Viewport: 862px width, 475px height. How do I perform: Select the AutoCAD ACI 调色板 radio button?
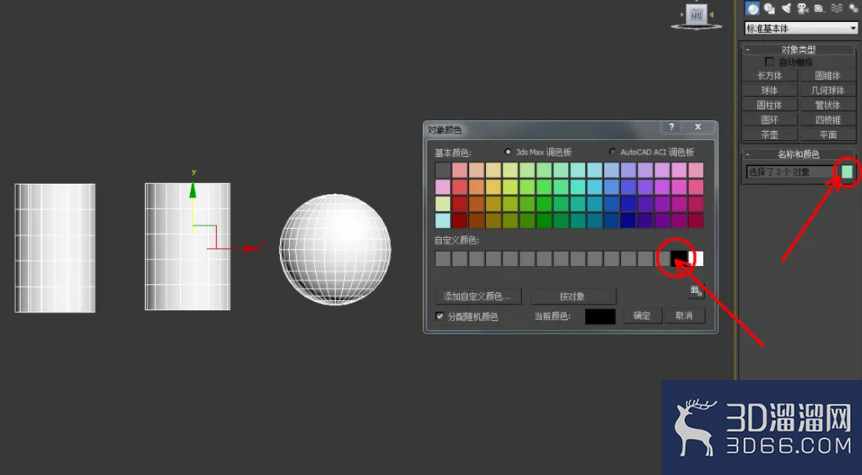[612, 152]
